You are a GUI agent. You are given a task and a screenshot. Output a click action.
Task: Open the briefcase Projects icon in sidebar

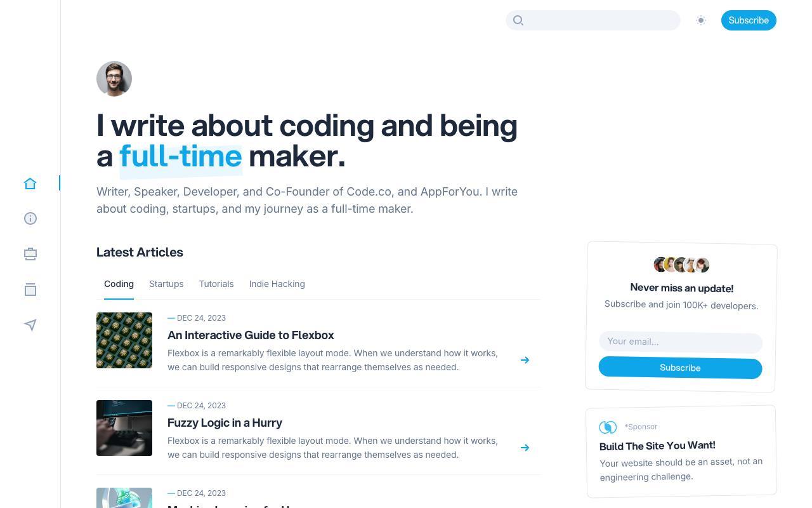point(30,254)
